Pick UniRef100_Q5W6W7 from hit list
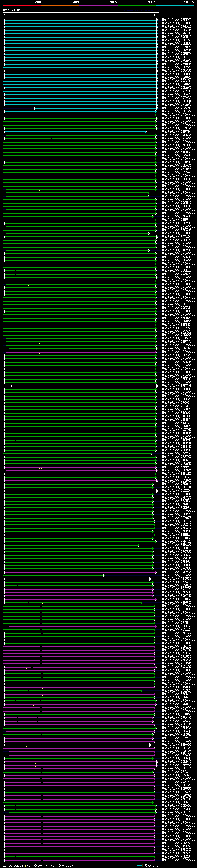This screenshot has height=868, width=197. (177, 71)
